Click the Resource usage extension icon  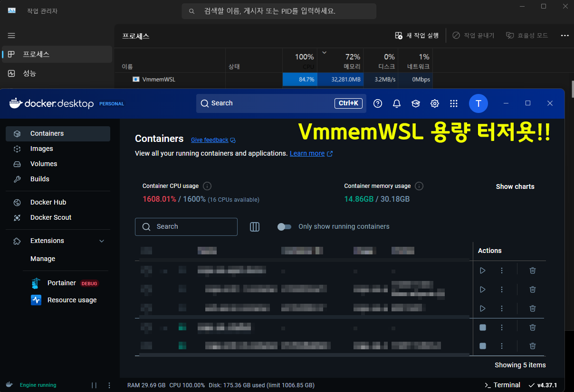tap(36, 300)
